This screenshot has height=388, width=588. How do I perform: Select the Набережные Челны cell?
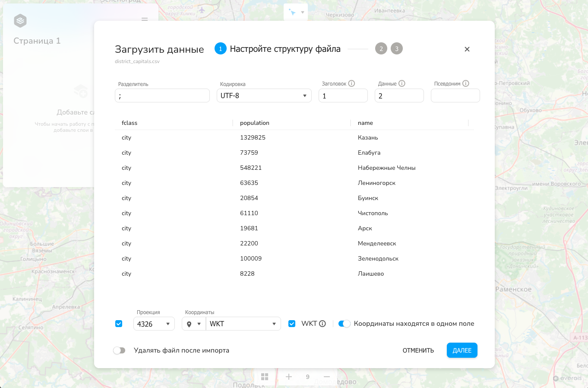[x=387, y=168]
